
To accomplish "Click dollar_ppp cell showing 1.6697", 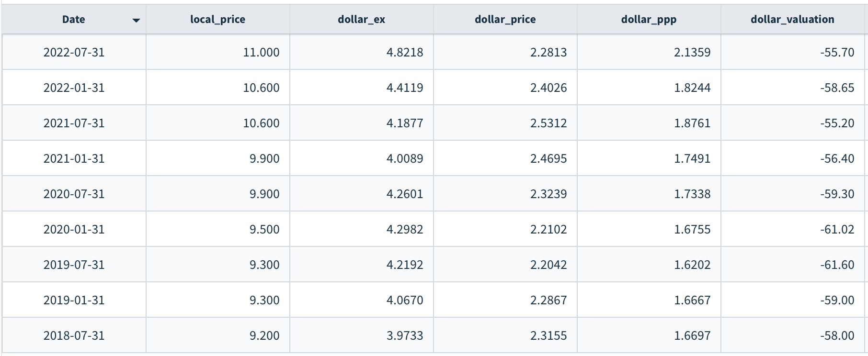I will (x=692, y=335).
